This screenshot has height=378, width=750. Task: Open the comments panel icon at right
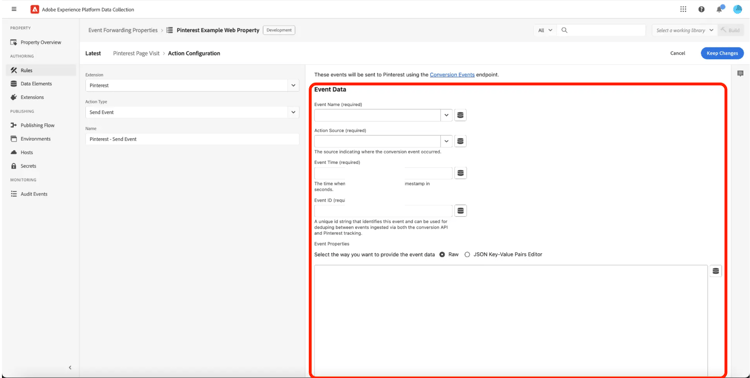[740, 73]
